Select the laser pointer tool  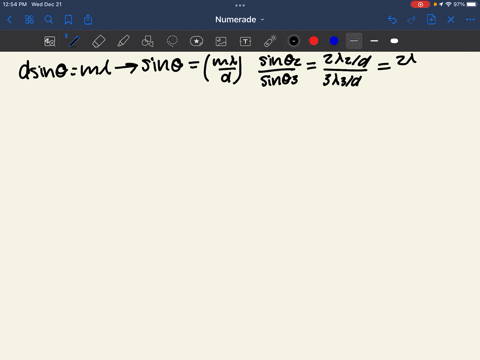click(x=270, y=41)
